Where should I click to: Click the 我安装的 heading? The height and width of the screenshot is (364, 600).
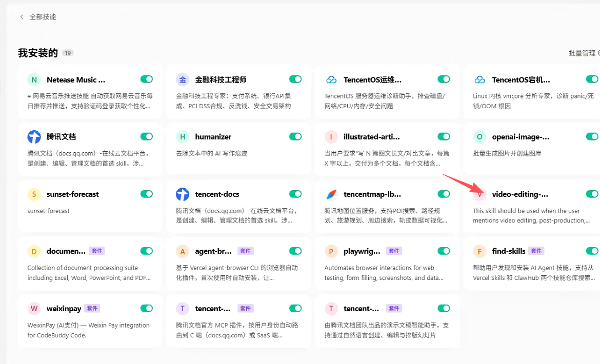coord(38,53)
